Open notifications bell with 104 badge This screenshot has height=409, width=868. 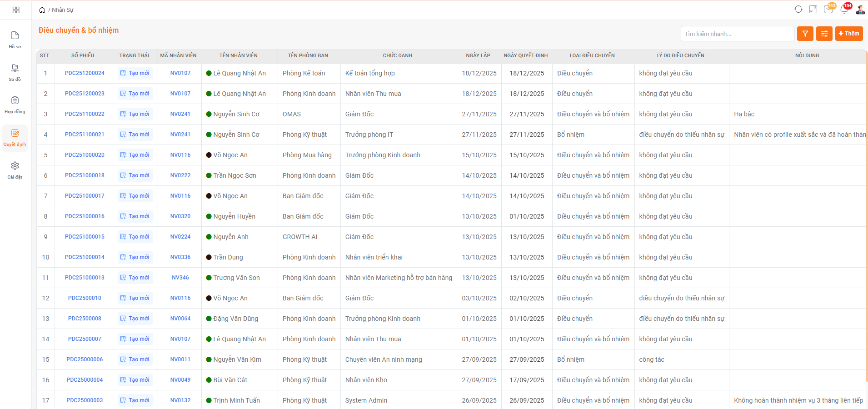[844, 10]
